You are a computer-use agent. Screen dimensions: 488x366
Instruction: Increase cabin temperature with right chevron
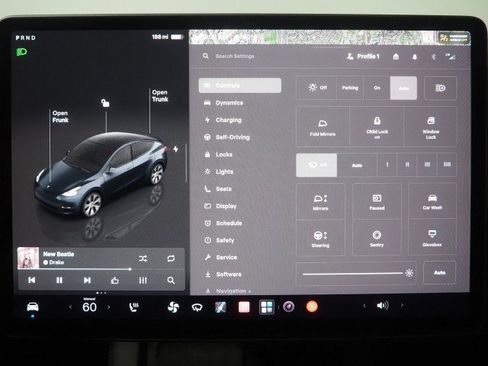pyautogui.click(x=109, y=307)
